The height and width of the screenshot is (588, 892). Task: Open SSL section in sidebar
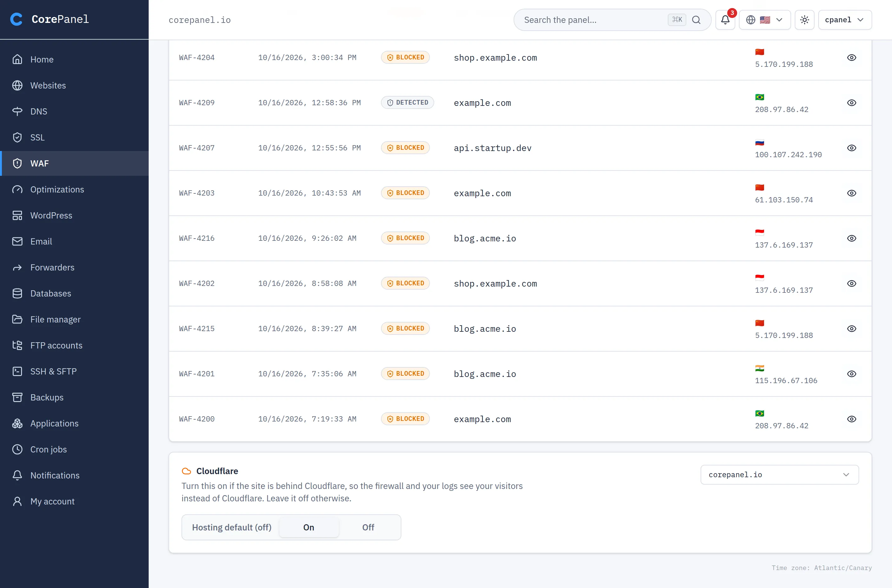pos(74,137)
